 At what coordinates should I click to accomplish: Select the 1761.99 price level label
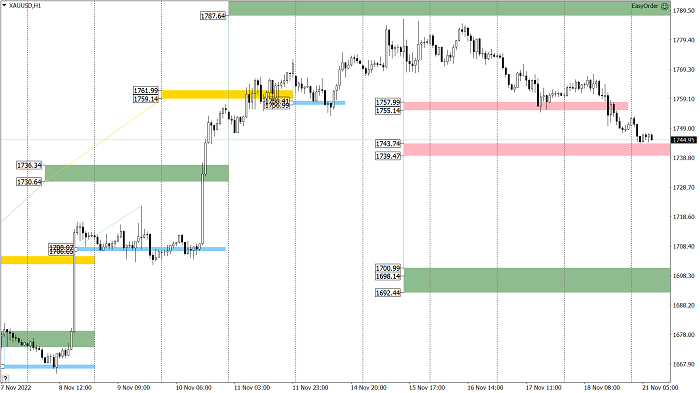146,91
